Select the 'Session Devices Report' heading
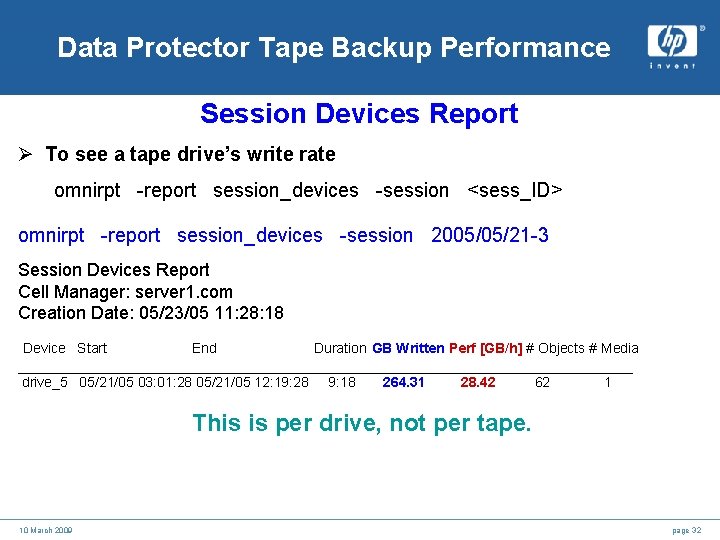Image resolution: width=720 pixels, height=540 pixels. (359, 114)
